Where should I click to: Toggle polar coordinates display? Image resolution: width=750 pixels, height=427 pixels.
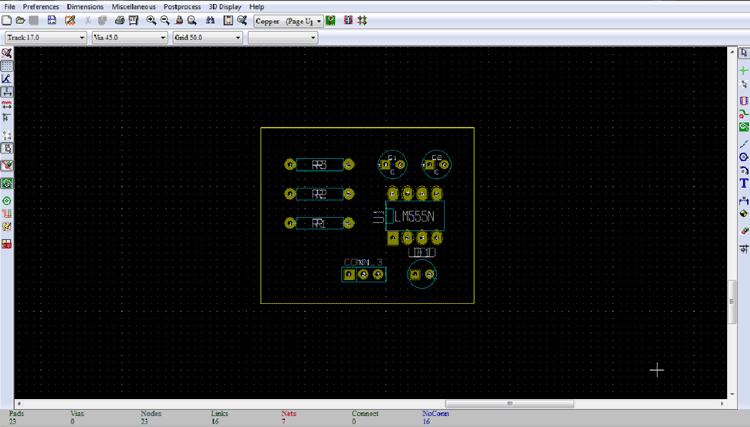[7, 79]
